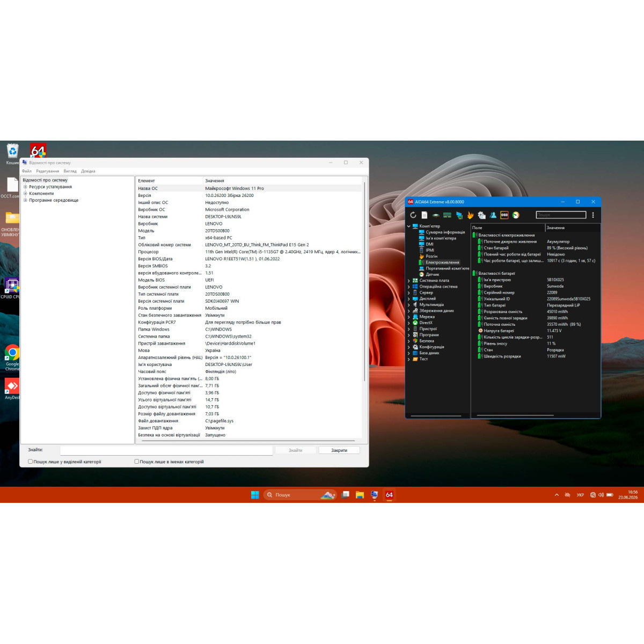Launch the AIDA64 stability test flame icon
The image size is (644, 644).
471,215
